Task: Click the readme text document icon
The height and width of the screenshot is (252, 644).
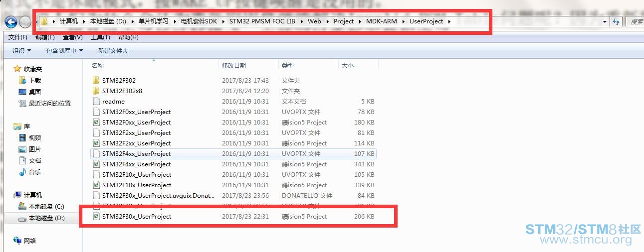Action: [97, 101]
